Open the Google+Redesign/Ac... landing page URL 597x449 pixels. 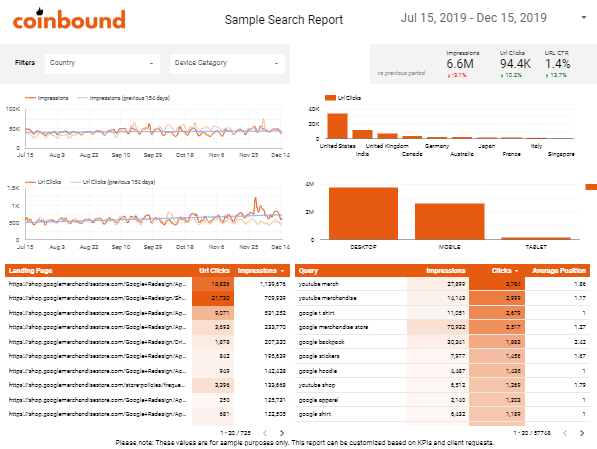coord(97,371)
